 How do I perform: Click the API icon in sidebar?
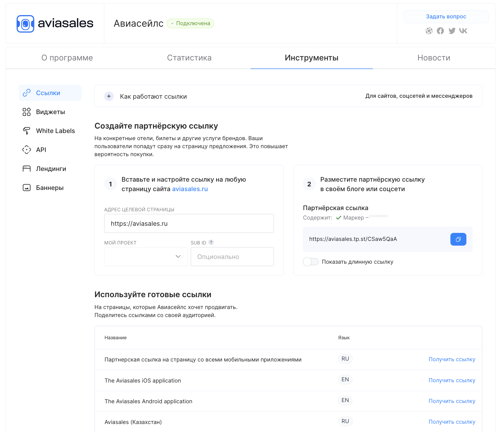[x=27, y=150]
